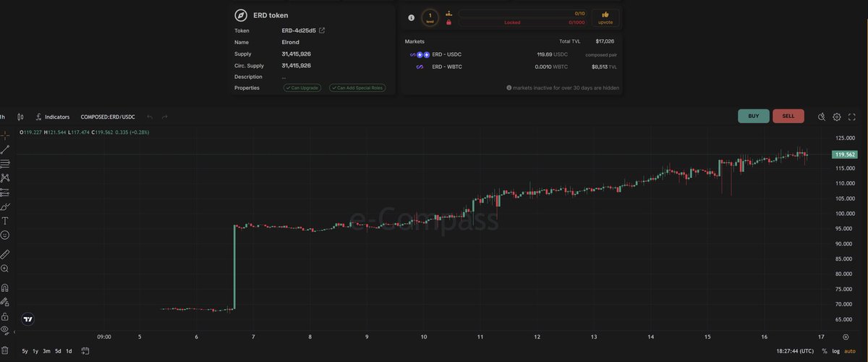Open the 1h time interval selector
Screen dimensions: 868x362
pyautogui.click(x=3, y=117)
